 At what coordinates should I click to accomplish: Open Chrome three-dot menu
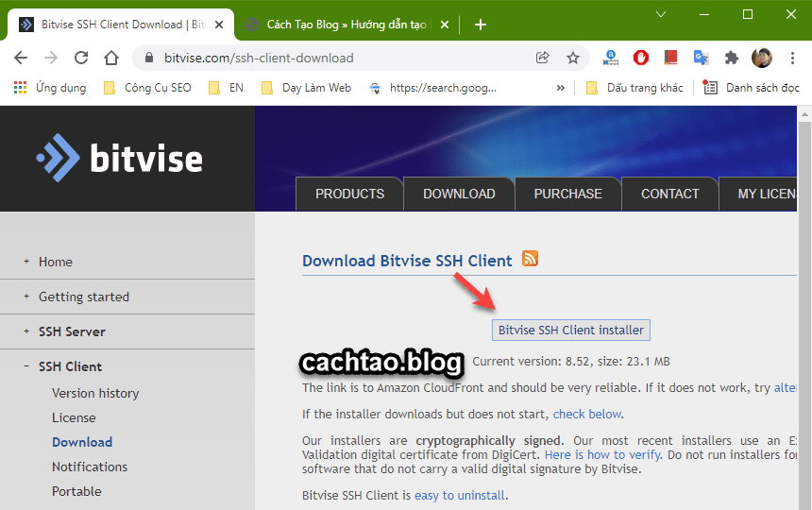(x=792, y=58)
